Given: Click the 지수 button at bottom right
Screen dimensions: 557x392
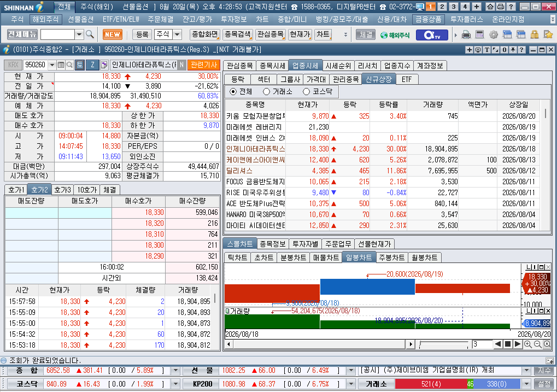Looking at the screenshot, I should tap(544, 371).
